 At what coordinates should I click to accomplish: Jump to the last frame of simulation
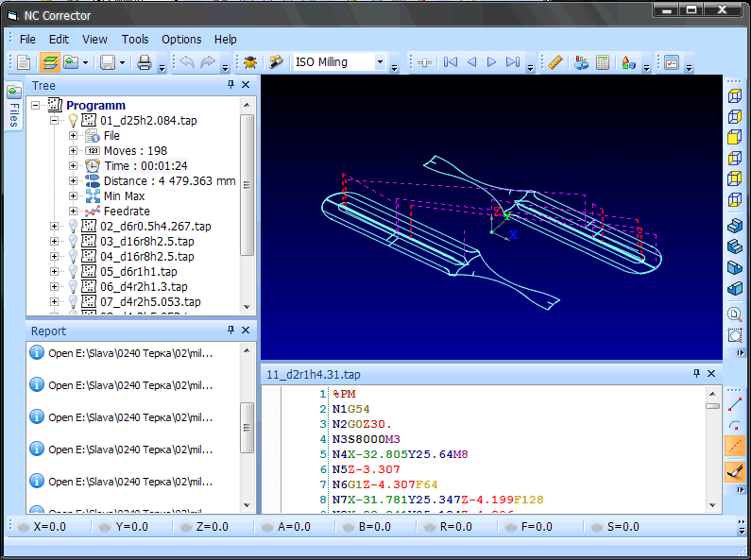tap(512, 62)
